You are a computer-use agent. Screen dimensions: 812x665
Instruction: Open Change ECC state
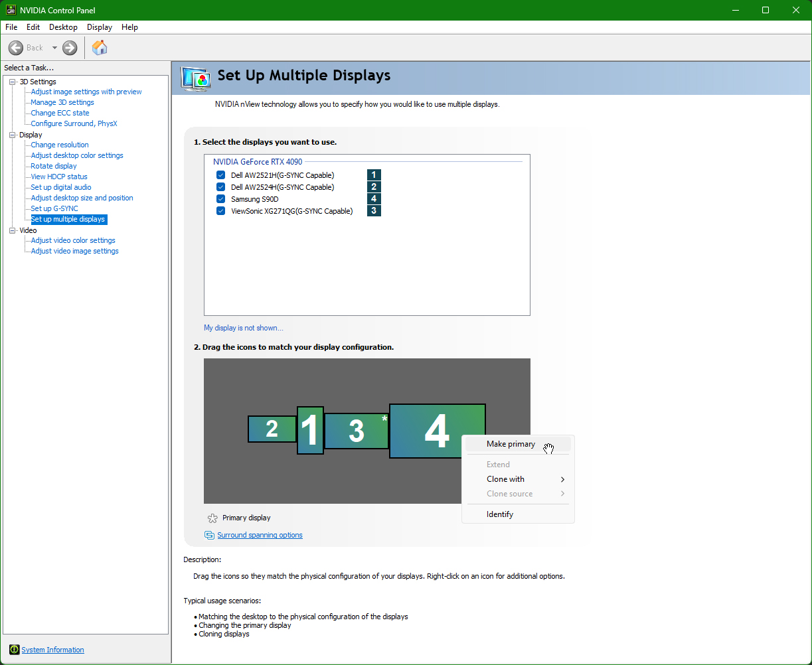click(60, 113)
